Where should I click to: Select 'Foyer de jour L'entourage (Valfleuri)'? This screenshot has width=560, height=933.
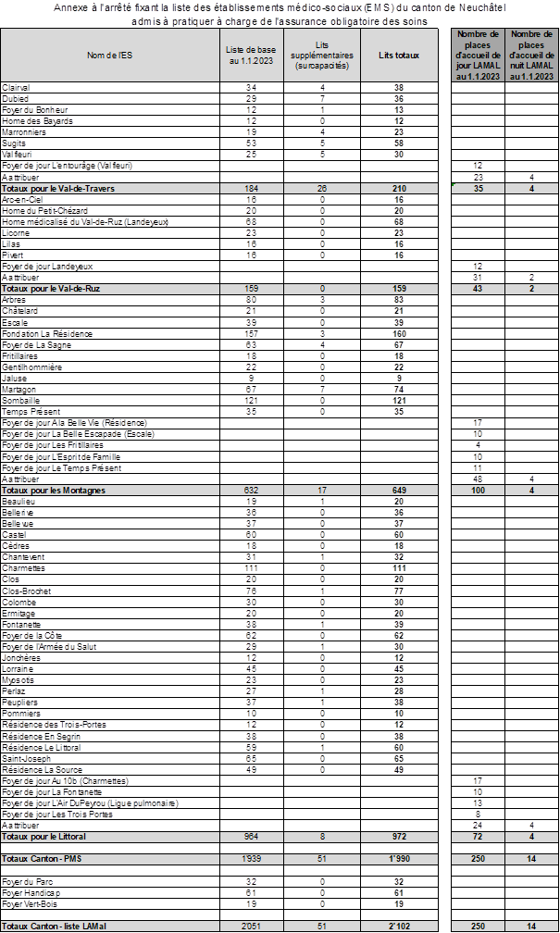(67, 166)
